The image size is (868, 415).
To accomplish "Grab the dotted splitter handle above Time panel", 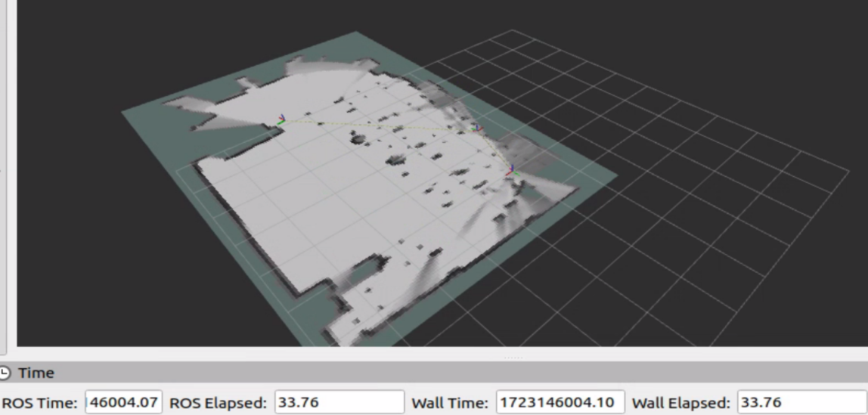I will pos(513,356).
